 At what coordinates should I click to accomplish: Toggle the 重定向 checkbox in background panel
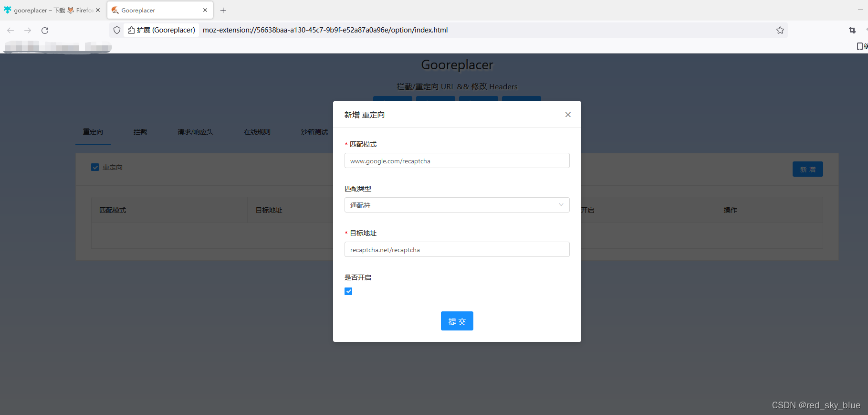(x=95, y=167)
